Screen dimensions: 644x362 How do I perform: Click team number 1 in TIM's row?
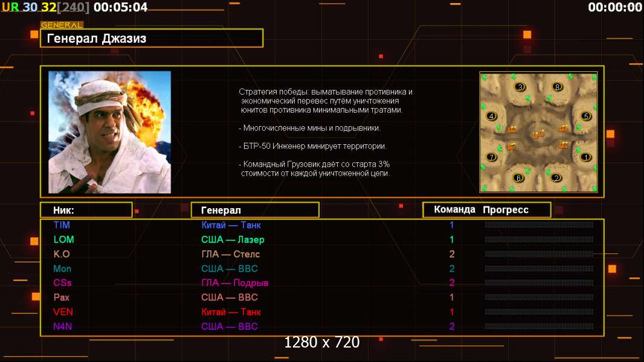(452, 224)
